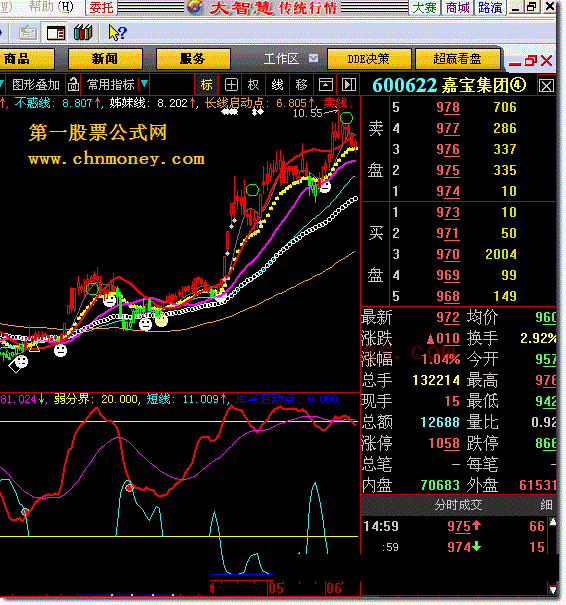Select the 线 draw line tool

click(277, 85)
